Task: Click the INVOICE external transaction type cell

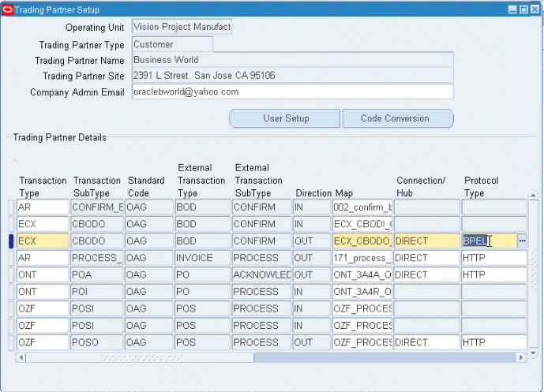Action: point(203,258)
